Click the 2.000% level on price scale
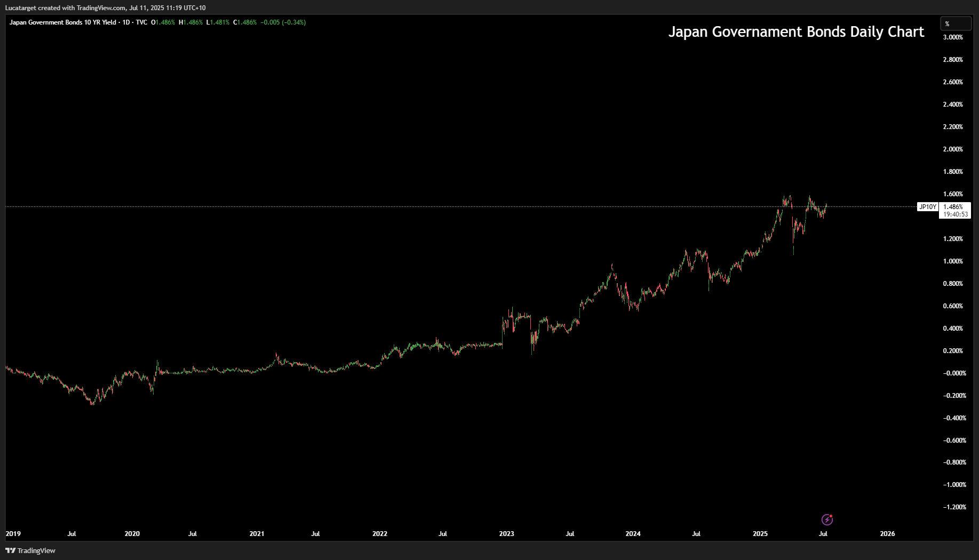 [953, 149]
